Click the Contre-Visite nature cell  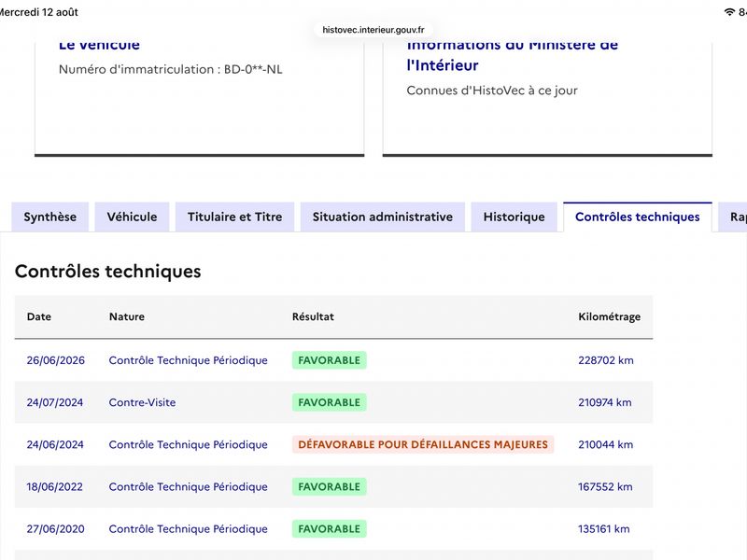(x=143, y=402)
